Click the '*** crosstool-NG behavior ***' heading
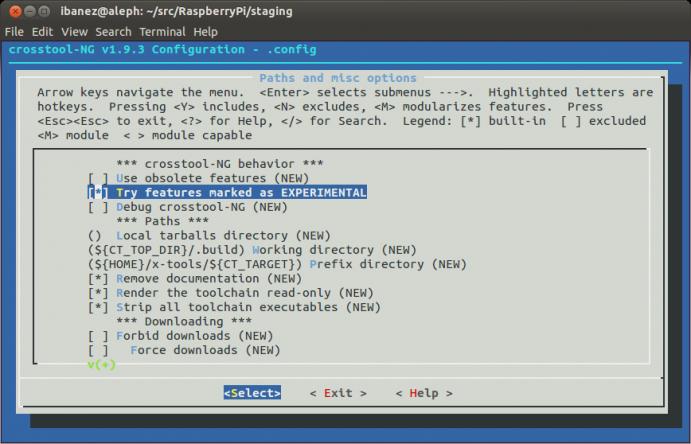The height and width of the screenshot is (444, 691). point(220,164)
